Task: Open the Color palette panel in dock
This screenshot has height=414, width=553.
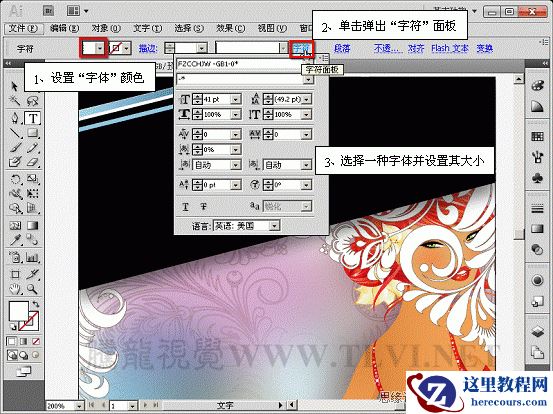Action: coord(537,86)
